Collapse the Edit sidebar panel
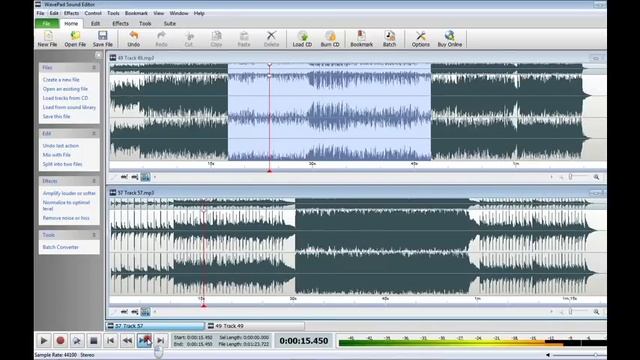 click(x=94, y=133)
